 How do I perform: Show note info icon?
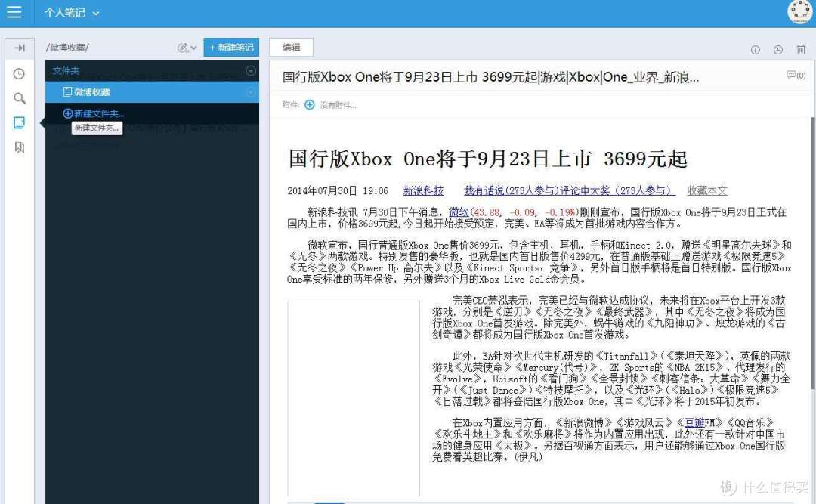pos(755,49)
